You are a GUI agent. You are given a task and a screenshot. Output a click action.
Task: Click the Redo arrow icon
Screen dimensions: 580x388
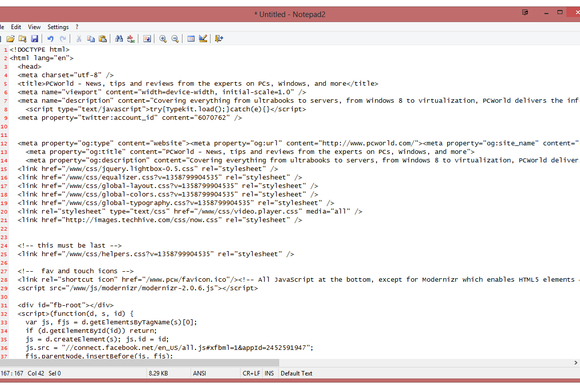click(x=63, y=38)
